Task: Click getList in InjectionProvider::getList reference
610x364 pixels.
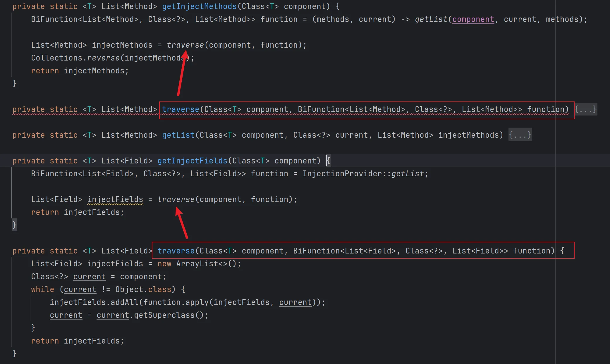Action: pos(408,174)
